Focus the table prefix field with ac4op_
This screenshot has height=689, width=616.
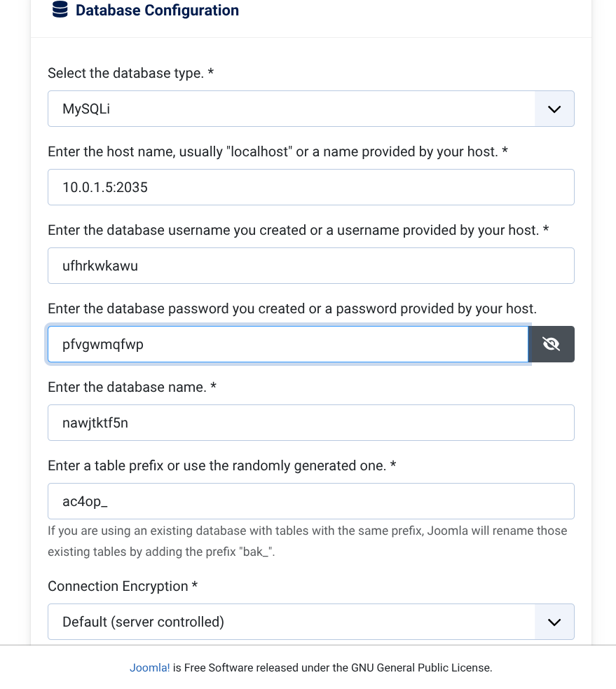click(311, 501)
